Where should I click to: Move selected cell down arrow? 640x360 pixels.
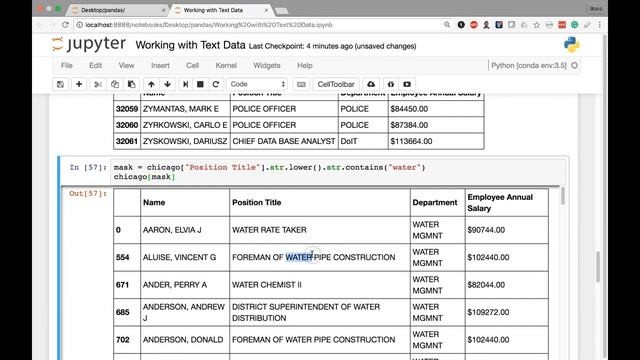pos(167,84)
